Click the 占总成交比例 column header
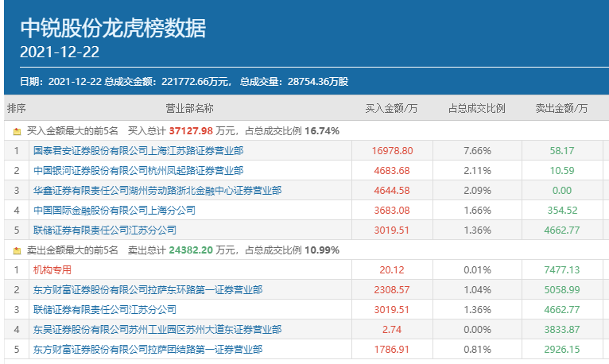Screen dimensions: 609x364 (477, 108)
